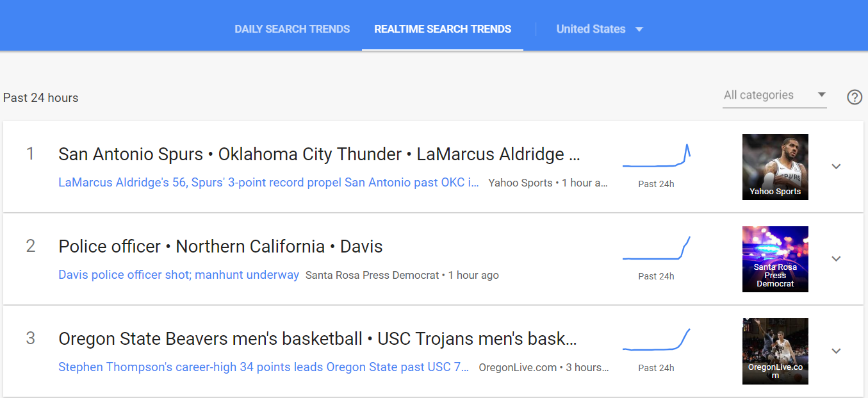Open Davis police officer shot article link

click(x=179, y=275)
